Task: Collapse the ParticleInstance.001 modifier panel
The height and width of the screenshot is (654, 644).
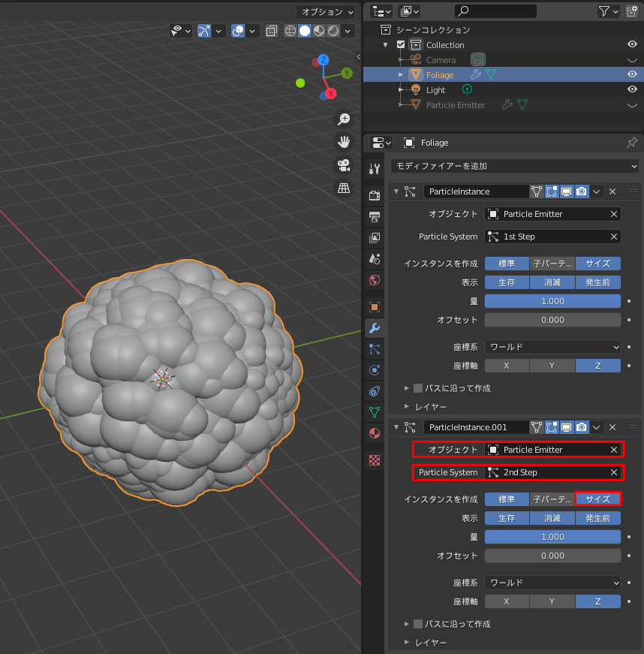Action: tap(396, 427)
